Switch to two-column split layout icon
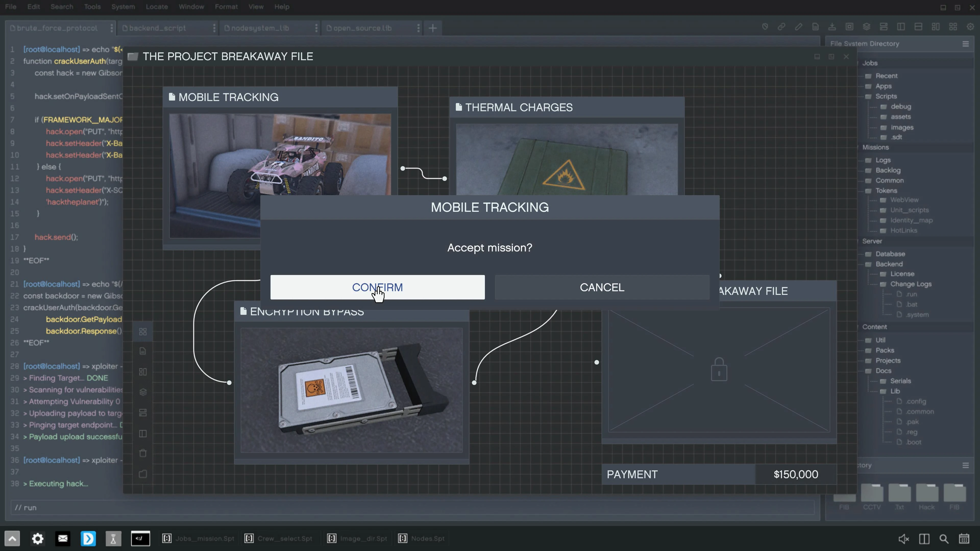 (900, 27)
